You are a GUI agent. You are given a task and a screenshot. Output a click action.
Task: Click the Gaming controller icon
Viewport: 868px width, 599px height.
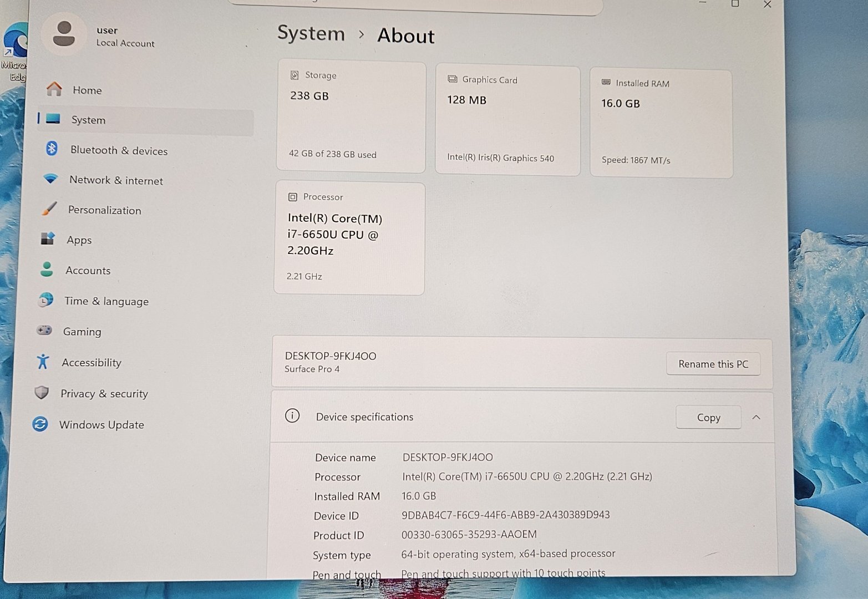(x=44, y=331)
